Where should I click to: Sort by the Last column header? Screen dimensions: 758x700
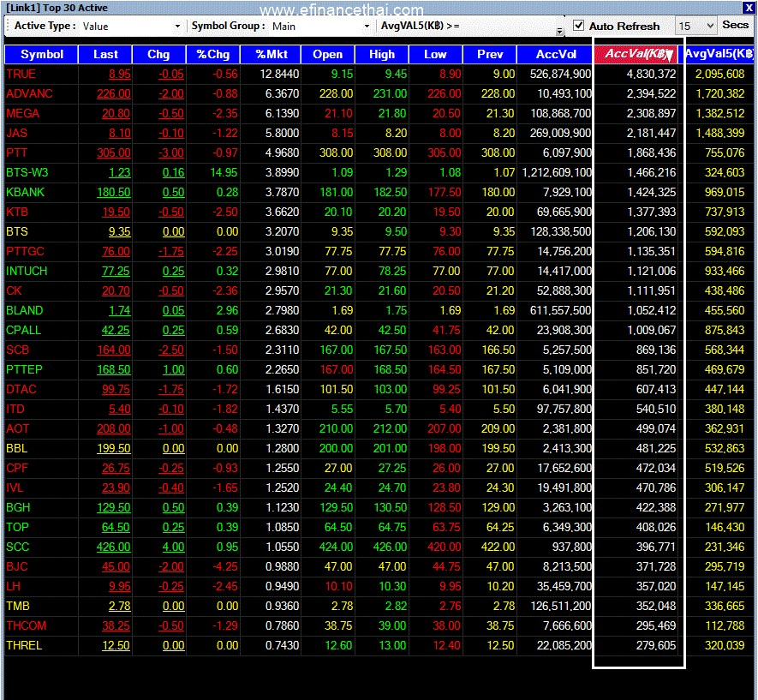[105, 54]
